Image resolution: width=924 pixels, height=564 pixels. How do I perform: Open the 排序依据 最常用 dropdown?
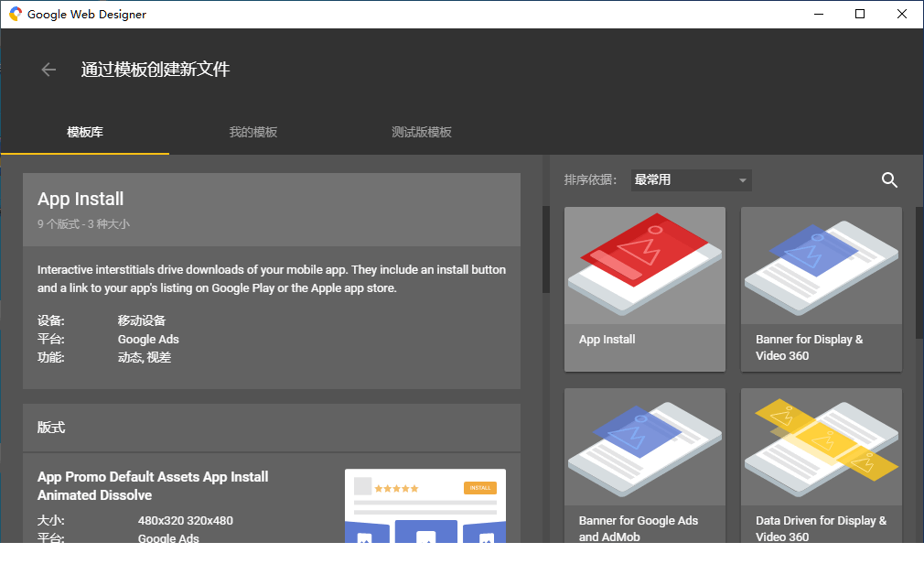tap(691, 180)
